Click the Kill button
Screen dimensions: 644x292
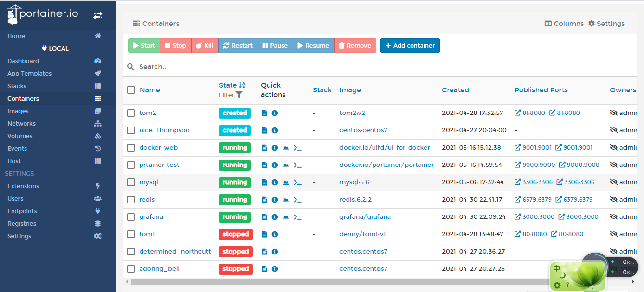tap(205, 46)
